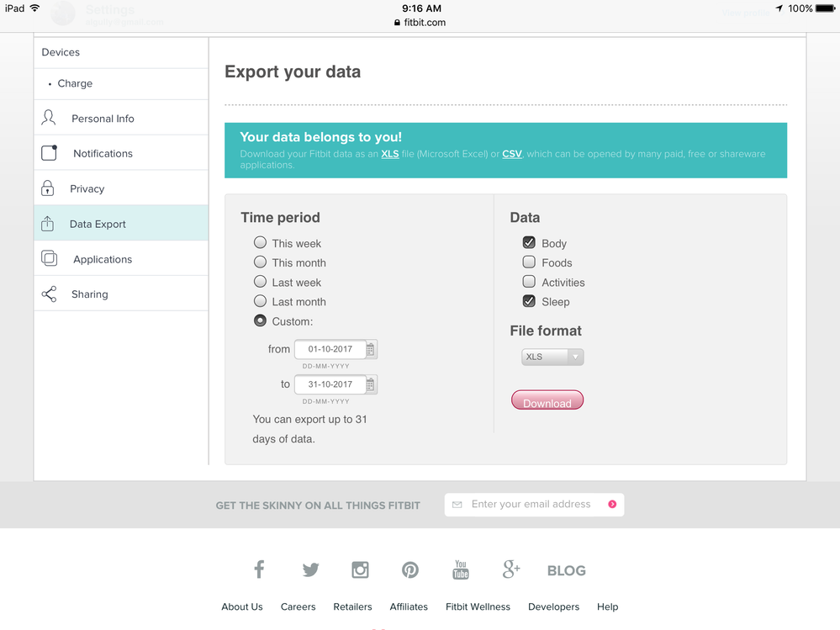
Task: Click the email address input field
Action: [531, 505]
